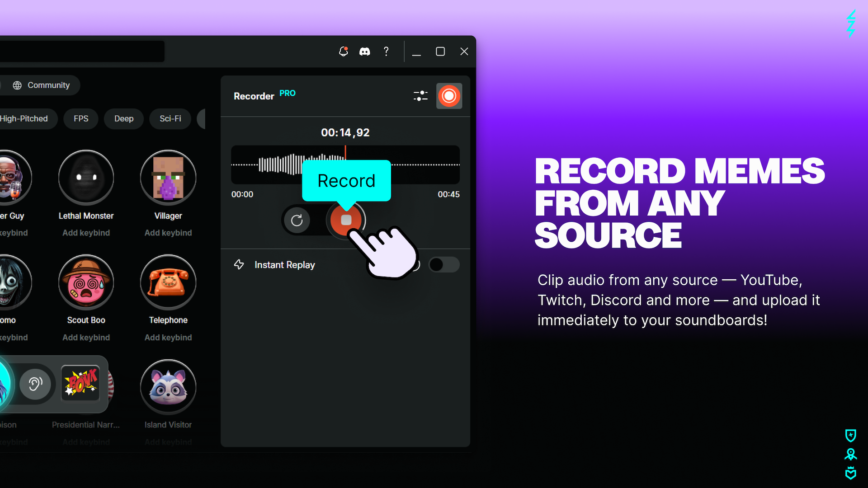The image size is (868, 488).
Task: Select the Island Visitor raccoon voice
Action: pyautogui.click(x=168, y=387)
